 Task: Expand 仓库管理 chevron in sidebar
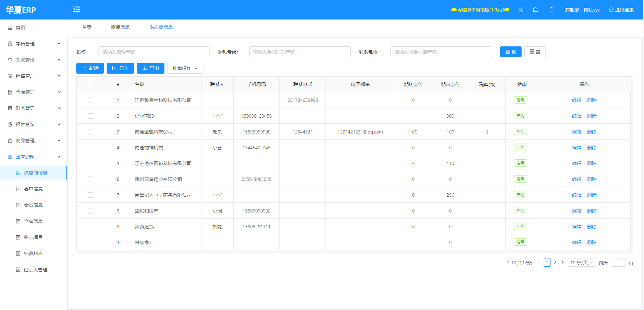tap(59, 92)
